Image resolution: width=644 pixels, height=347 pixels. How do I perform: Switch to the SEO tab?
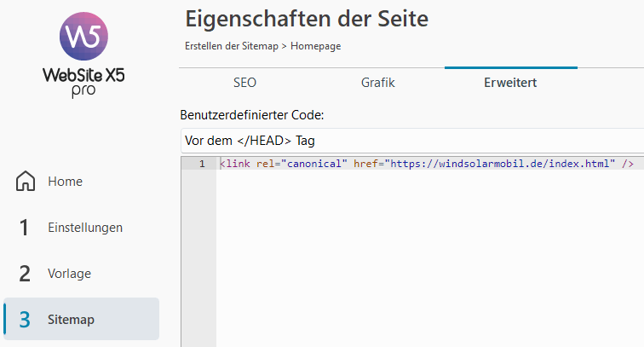[244, 82]
